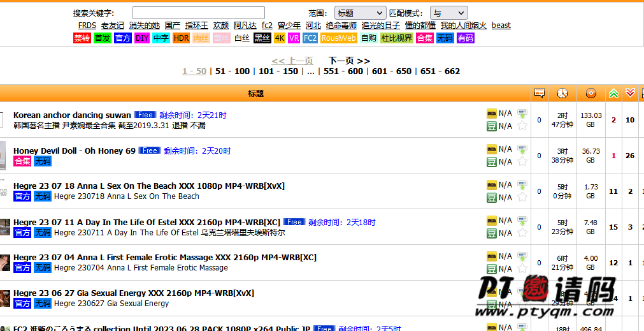Viewport: 644px width, 331px height.
Task: Download torrent icon for Korean anchor dancing suwan
Action: tap(522, 114)
